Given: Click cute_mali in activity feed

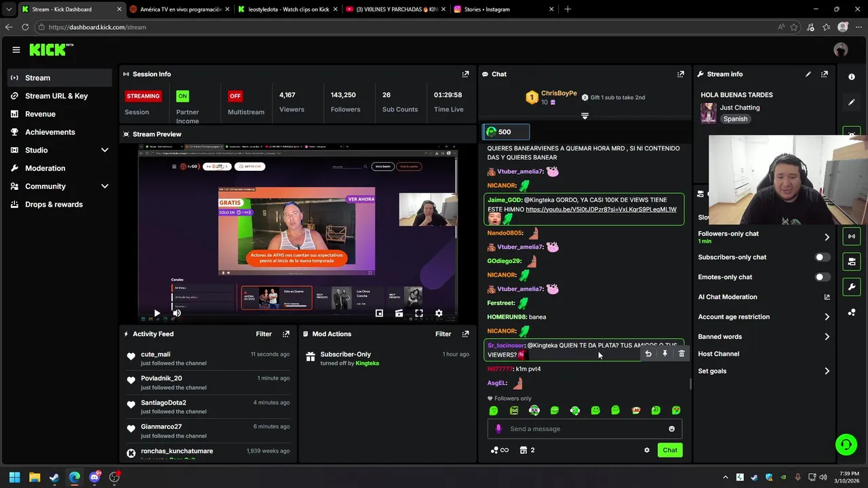Looking at the screenshot, I should [155, 354].
